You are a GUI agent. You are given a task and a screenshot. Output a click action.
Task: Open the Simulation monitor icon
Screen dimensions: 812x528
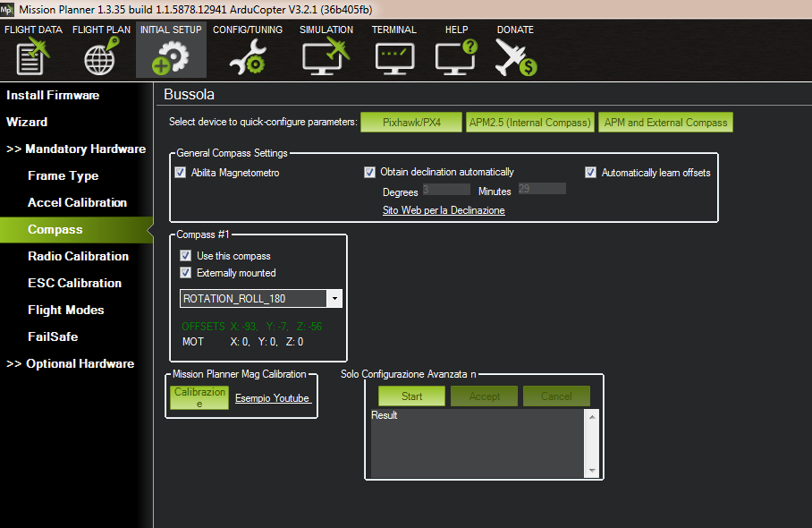coord(326,56)
